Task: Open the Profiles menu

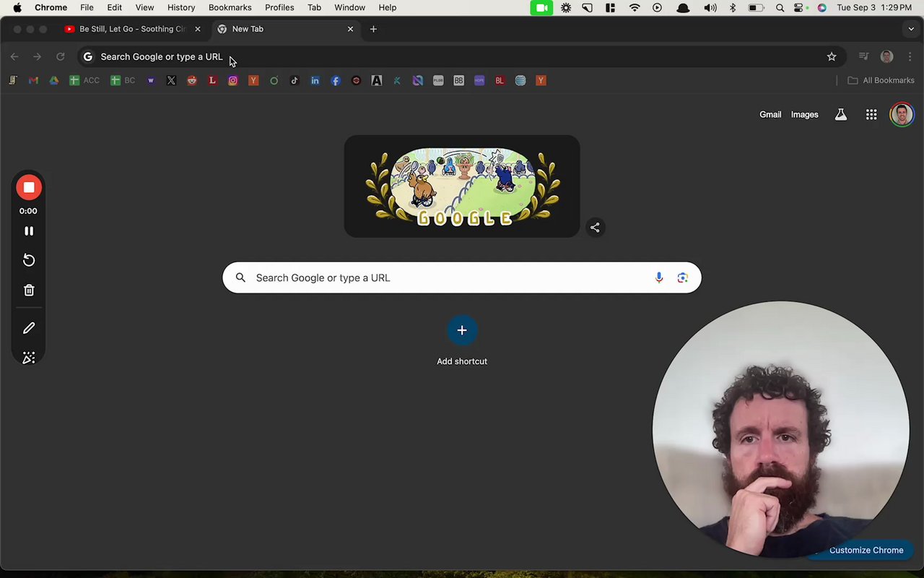Action: tap(279, 7)
